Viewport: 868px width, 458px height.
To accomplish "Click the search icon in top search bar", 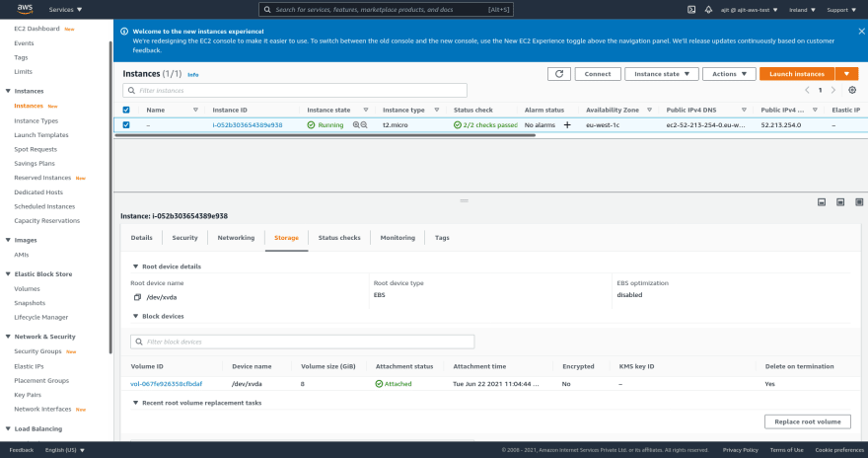I will pos(267,10).
